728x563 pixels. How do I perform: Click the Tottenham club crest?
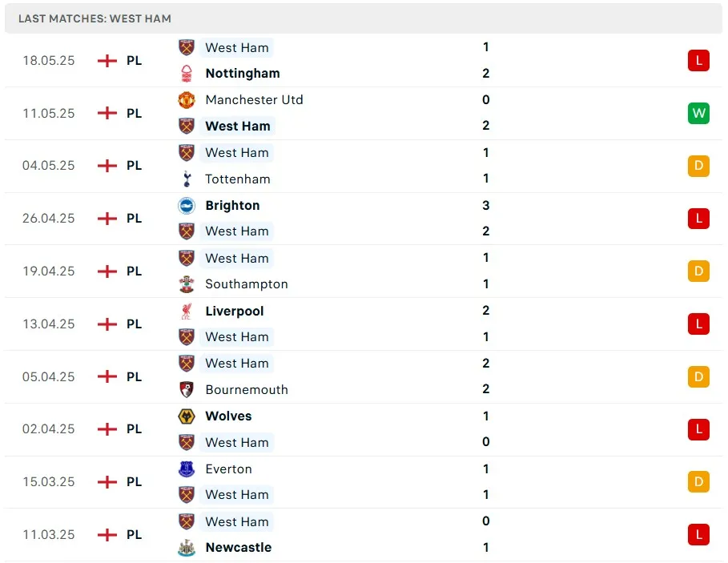click(x=187, y=179)
